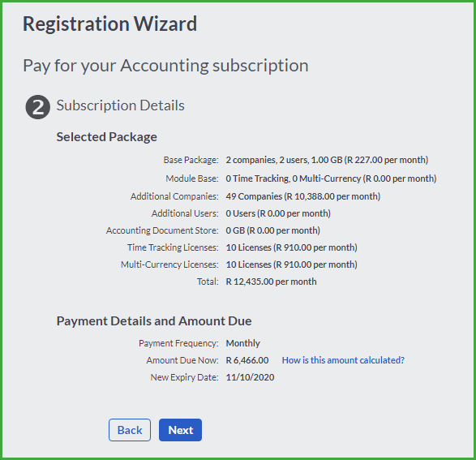This screenshot has width=476, height=460.
Task: Select the Amount Due Now R 6,466.00
Action: point(247,360)
